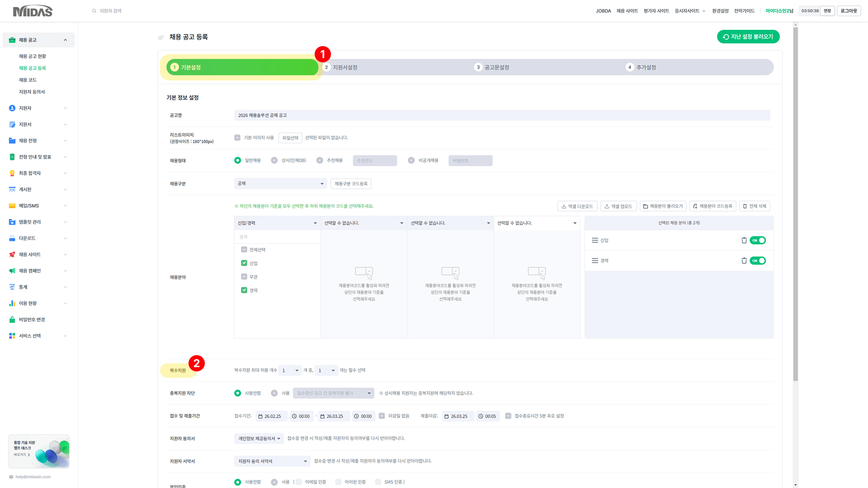Screen dimensions: 868x488
Task: Open the 메일/SMS sidebar icon menu
Action: tap(12, 206)
